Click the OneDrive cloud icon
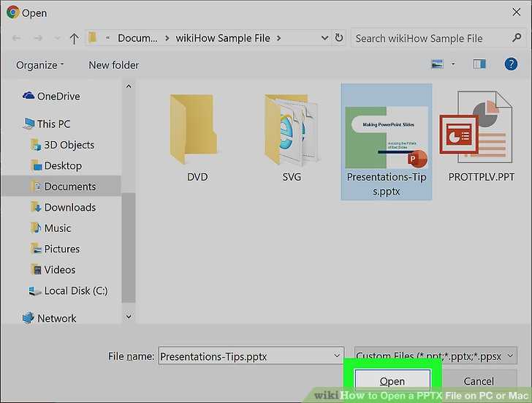532x403 pixels. tap(28, 96)
